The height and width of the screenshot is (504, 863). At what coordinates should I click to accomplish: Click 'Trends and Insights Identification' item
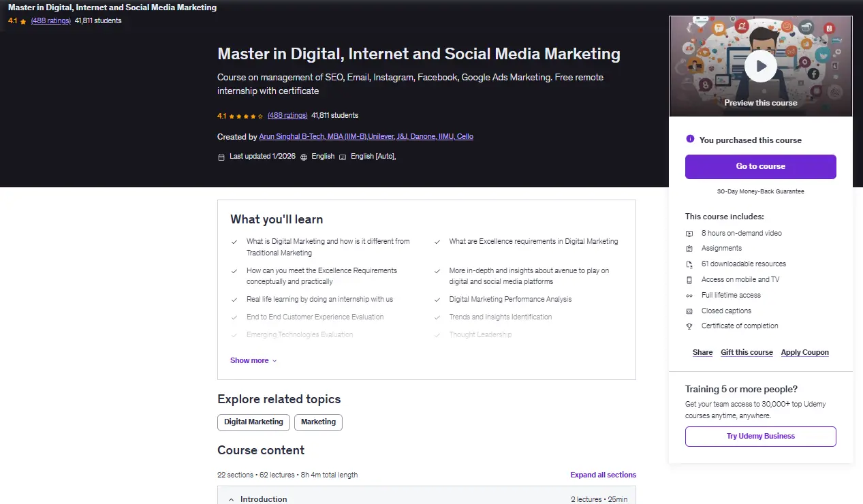[501, 317]
